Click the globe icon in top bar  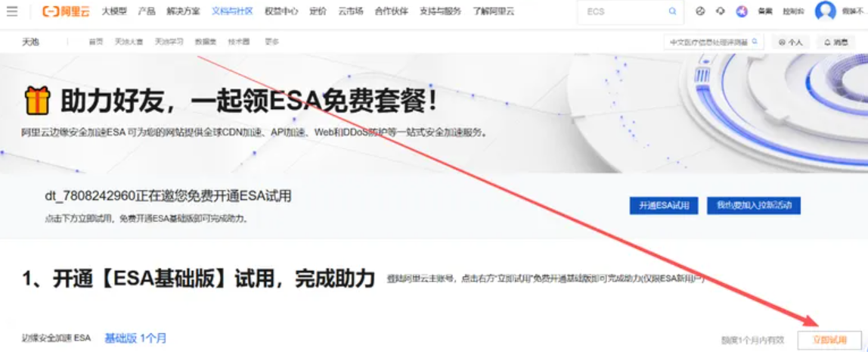pyautogui.click(x=700, y=11)
